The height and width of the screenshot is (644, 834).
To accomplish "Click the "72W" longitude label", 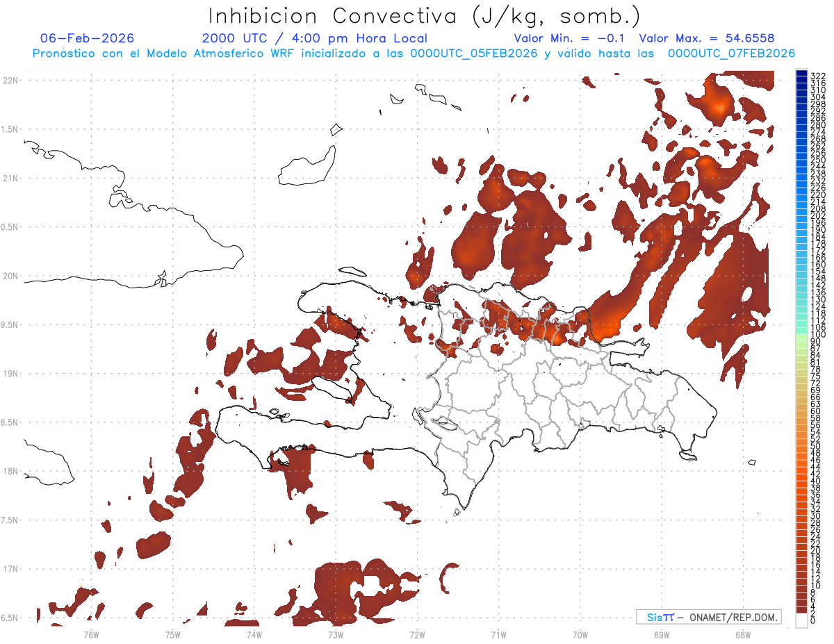I will point(417,634).
